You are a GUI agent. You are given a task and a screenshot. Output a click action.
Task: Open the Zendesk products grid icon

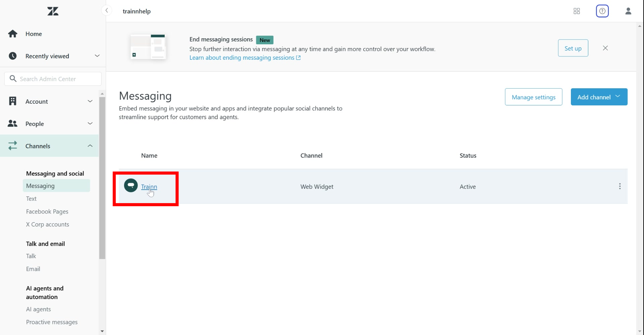pyautogui.click(x=577, y=11)
